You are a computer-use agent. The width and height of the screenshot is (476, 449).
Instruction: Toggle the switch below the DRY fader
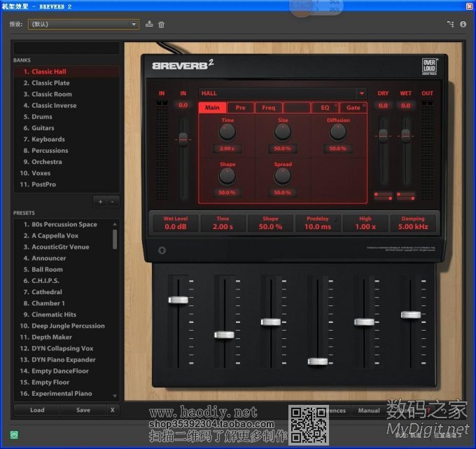pyautogui.click(x=383, y=195)
